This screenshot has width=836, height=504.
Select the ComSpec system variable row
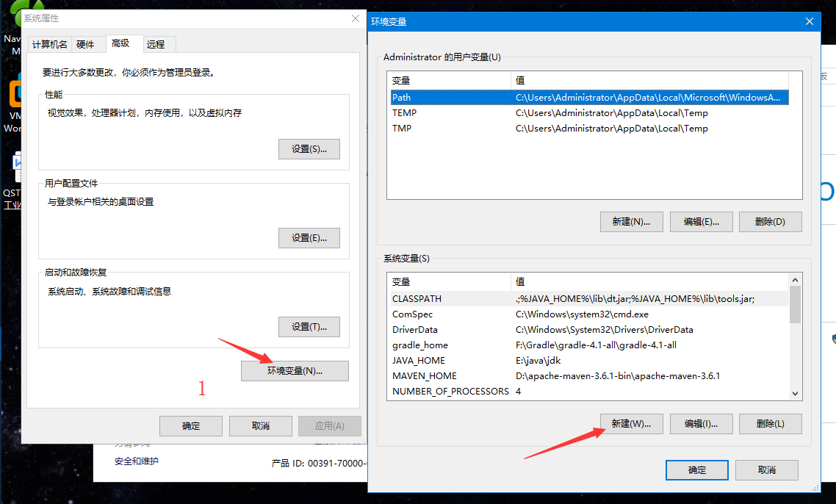[x=589, y=314]
